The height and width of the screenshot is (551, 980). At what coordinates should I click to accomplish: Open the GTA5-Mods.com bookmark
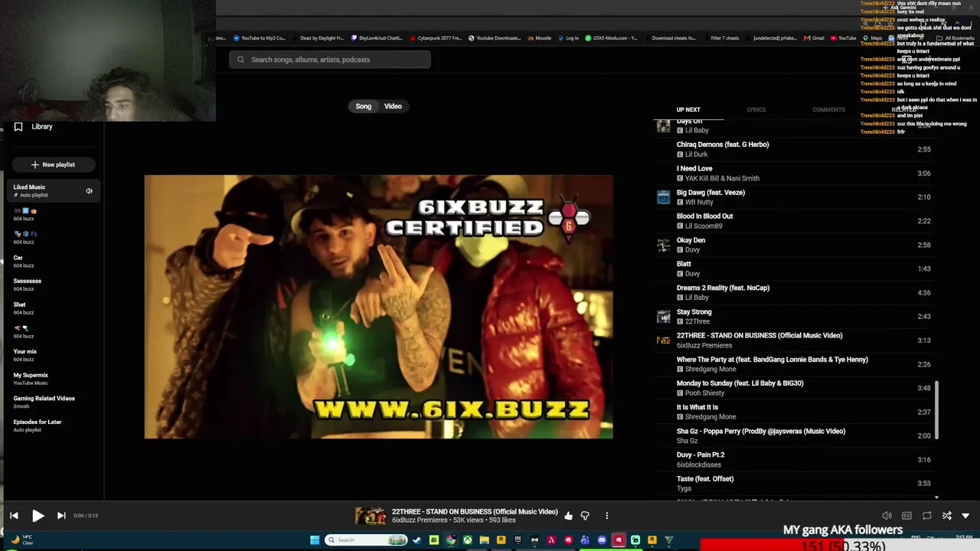pyautogui.click(x=610, y=38)
